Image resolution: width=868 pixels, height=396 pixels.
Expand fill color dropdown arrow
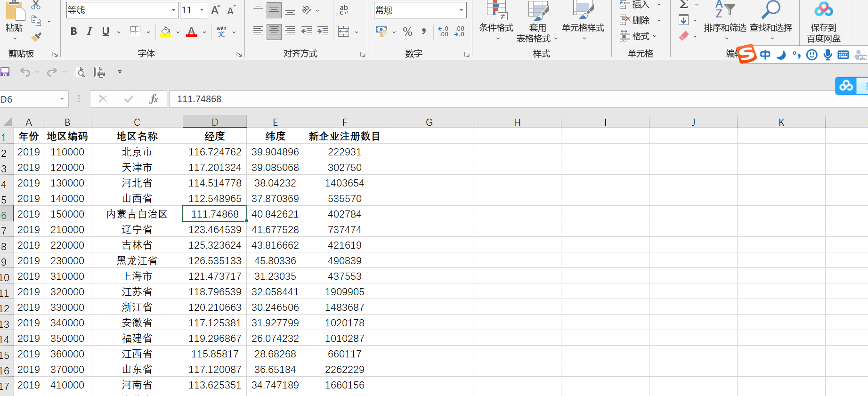tap(178, 32)
